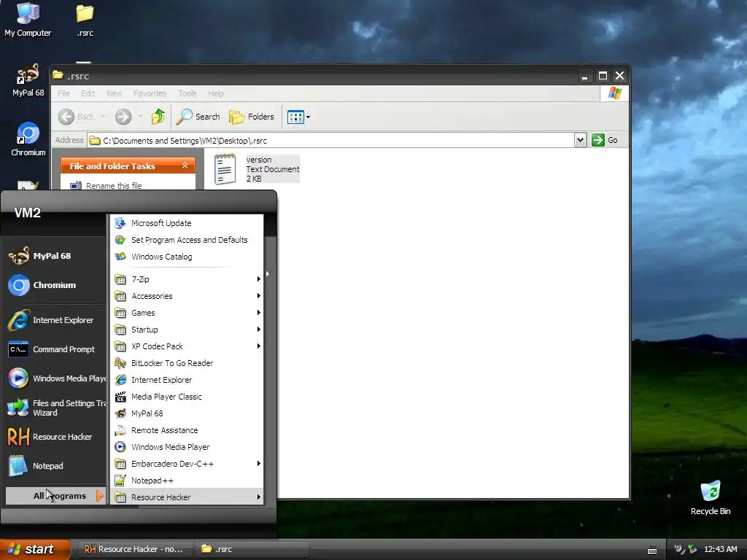
Task: Launch Windows Media Player from Start menu left pane
Action: click(55, 378)
